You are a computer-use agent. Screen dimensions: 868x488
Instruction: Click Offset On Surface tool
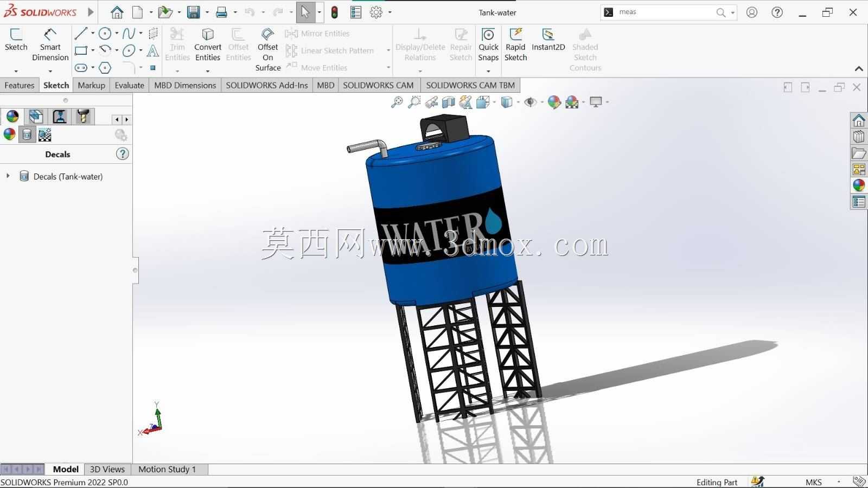tap(268, 49)
